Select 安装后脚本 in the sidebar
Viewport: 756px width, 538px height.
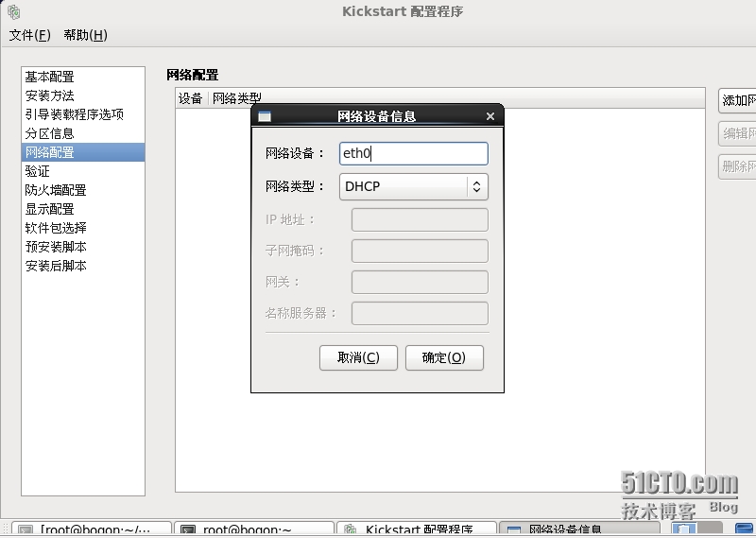[83, 266]
